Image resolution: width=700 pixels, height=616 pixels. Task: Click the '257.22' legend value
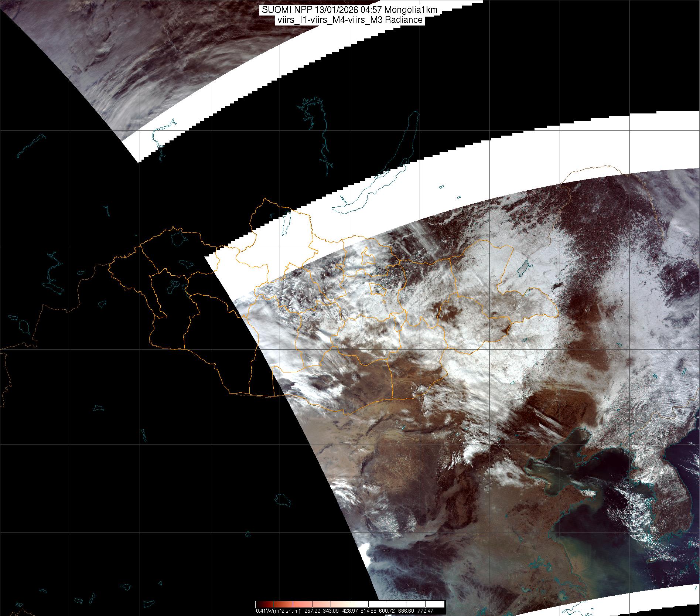[x=312, y=611]
